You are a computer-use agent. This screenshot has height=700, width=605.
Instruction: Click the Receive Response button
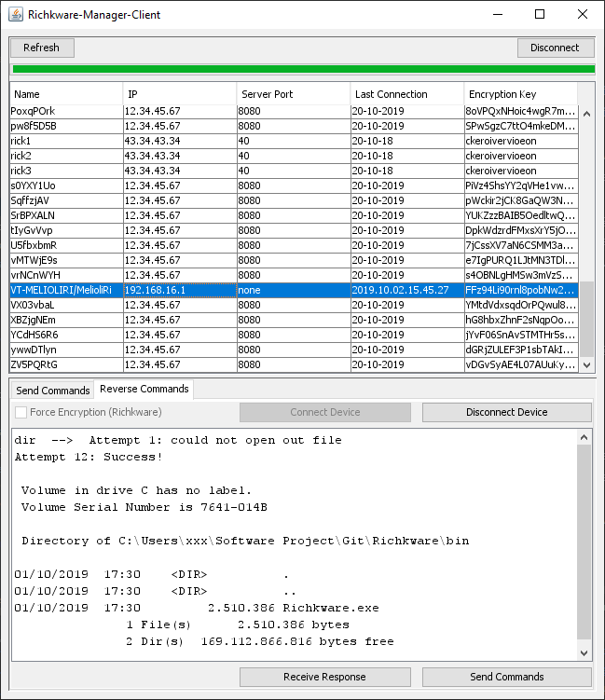click(x=325, y=677)
